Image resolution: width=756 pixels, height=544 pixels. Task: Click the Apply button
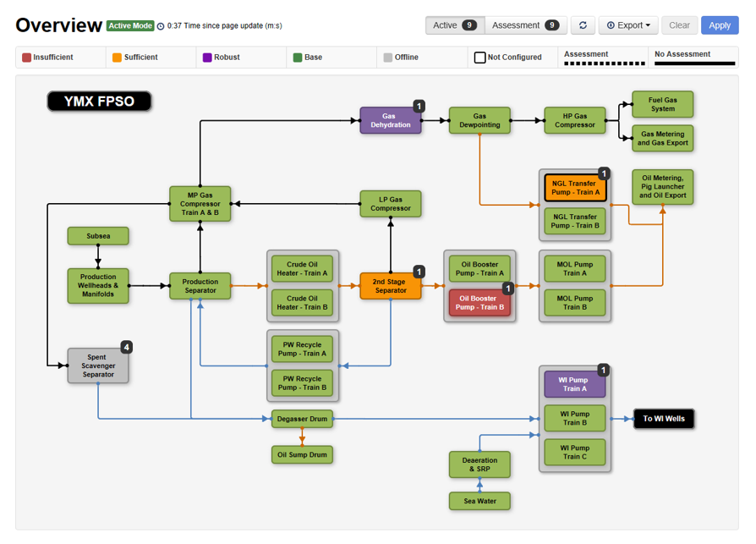[720, 25]
